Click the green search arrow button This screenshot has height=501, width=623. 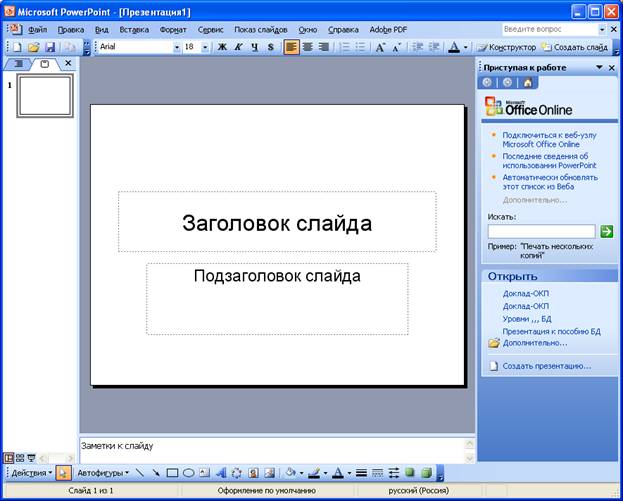tap(606, 231)
